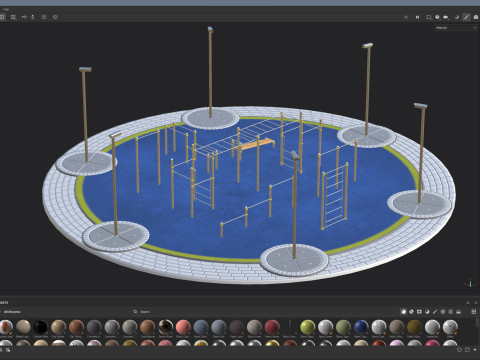This screenshot has height=360, width=480.
Task: Click the Assets panel vertical scrollbar
Action: coord(478,322)
